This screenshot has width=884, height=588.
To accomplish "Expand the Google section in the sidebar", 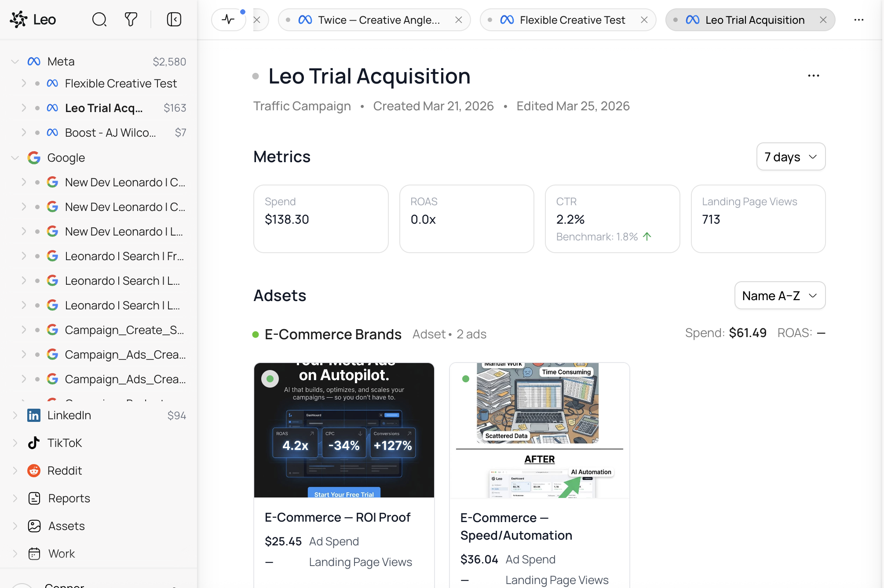I will [15, 158].
